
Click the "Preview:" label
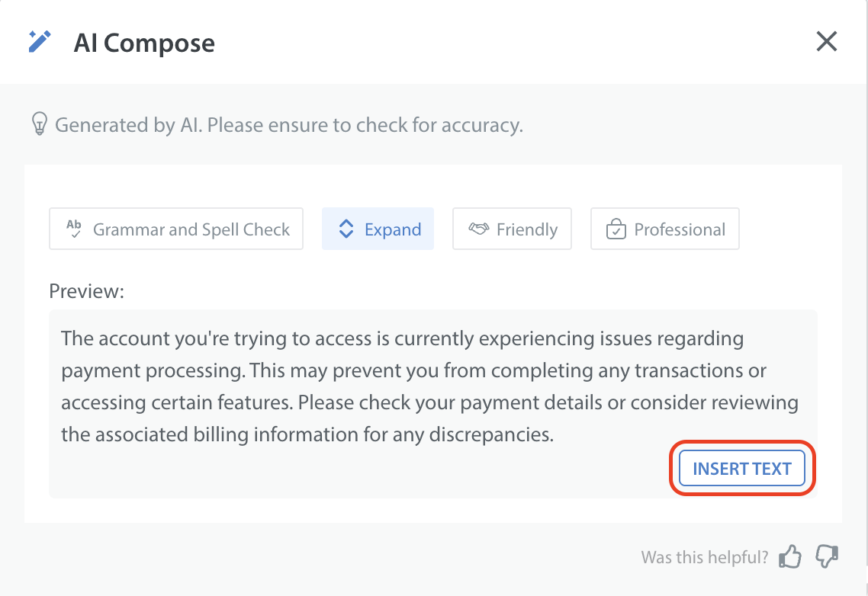point(86,291)
